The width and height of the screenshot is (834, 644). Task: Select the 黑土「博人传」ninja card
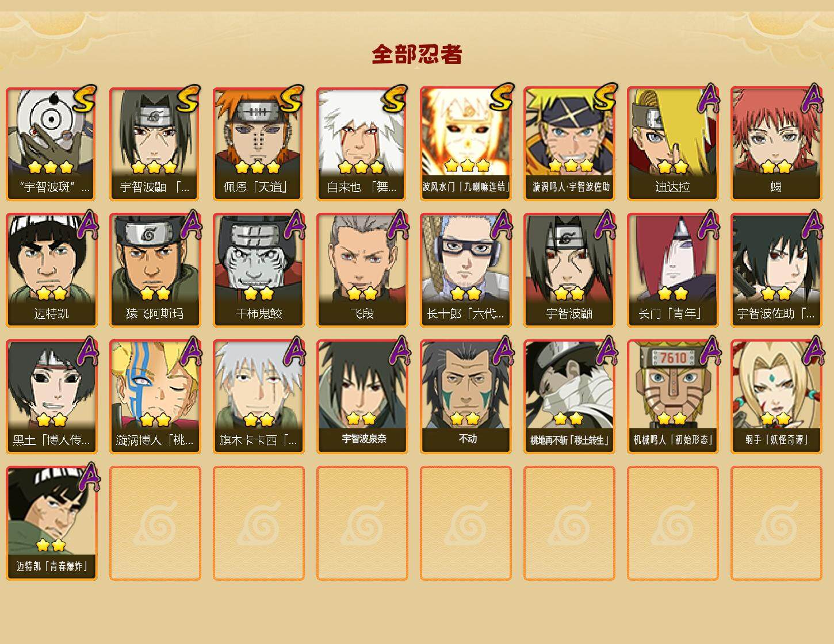[x=52, y=397]
